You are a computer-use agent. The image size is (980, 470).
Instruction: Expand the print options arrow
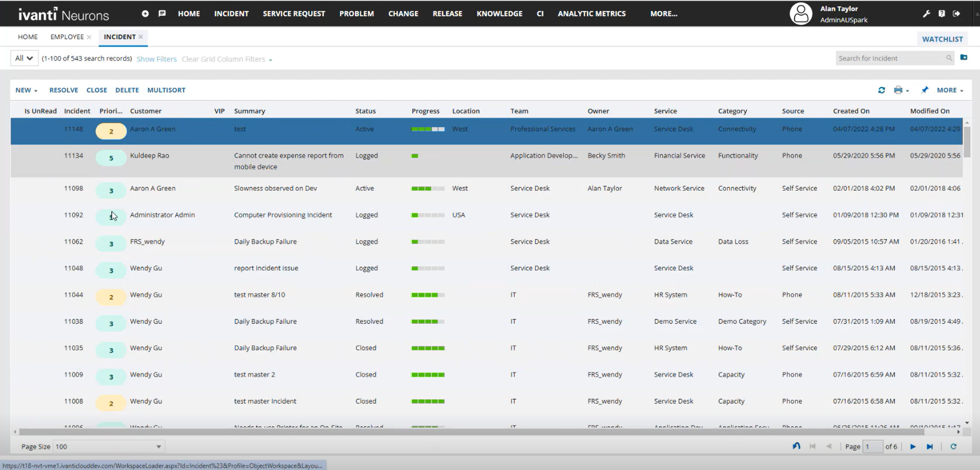pyautogui.click(x=907, y=91)
